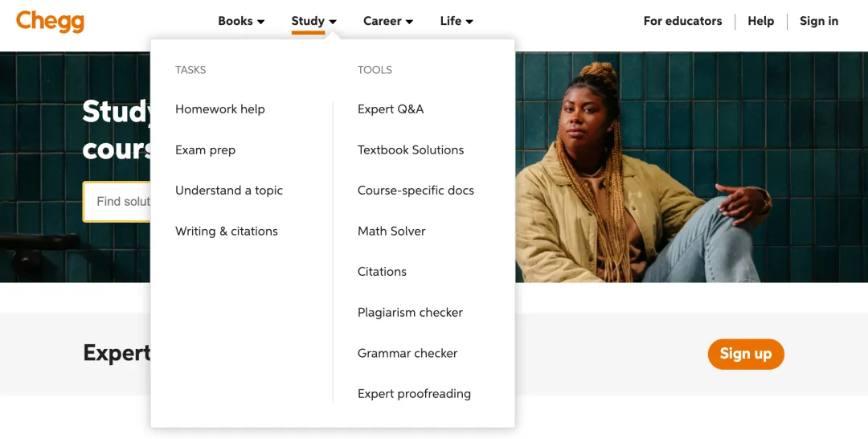Collapse the Study dropdown menu
The image size is (868, 439).
[x=313, y=21]
